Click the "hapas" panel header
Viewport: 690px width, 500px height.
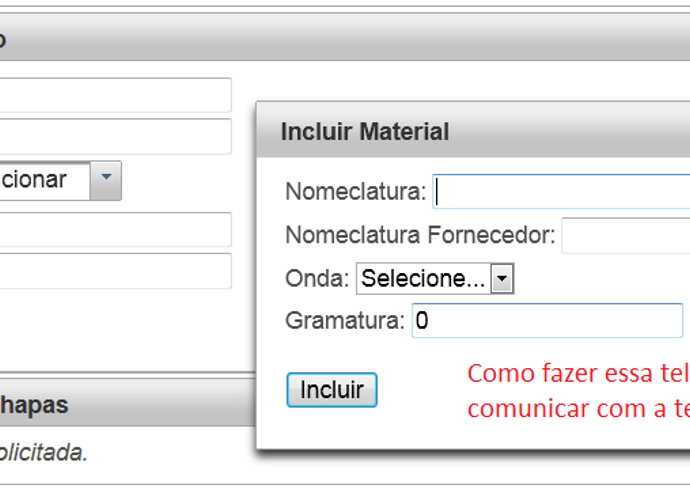tap(128, 404)
